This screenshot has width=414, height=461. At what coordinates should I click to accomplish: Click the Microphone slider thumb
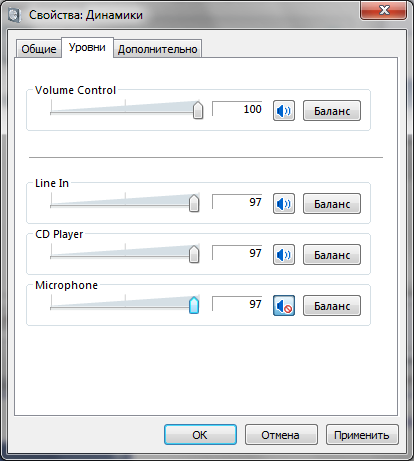[x=194, y=305]
